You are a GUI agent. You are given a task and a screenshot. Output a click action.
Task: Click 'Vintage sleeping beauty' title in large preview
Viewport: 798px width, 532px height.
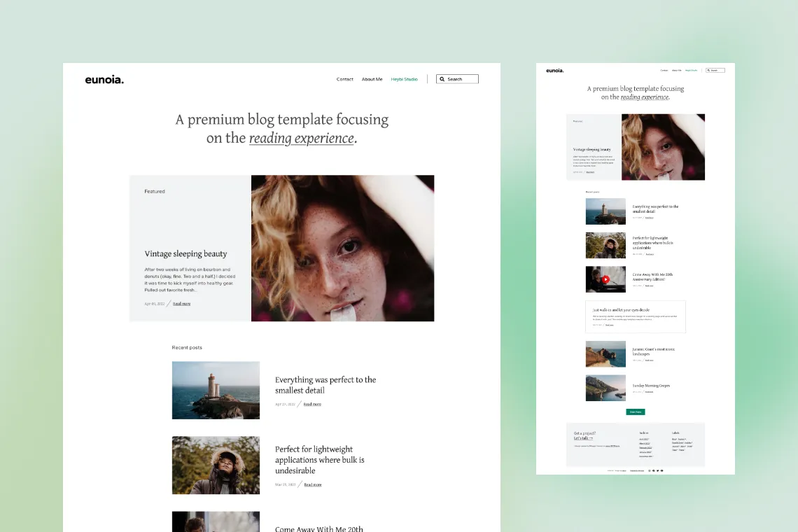(x=185, y=253)
